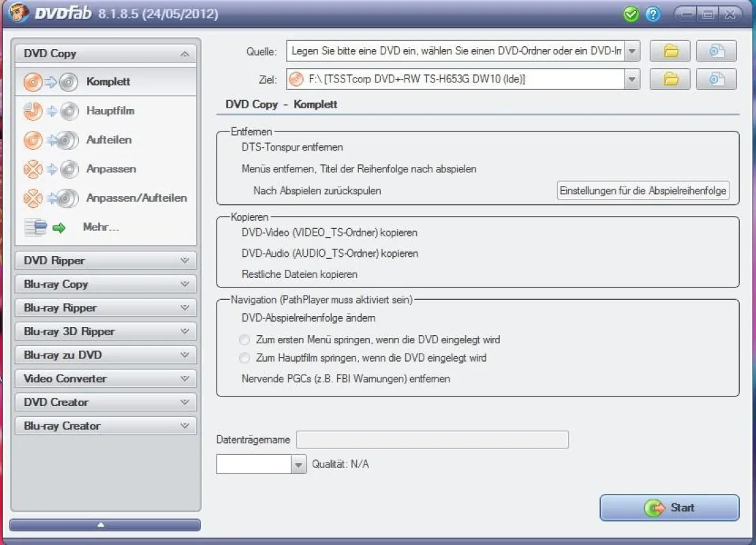The width and height of the screenshot is (756, 545).
Task: Click the Start button
Action: [x=670, y=508]
